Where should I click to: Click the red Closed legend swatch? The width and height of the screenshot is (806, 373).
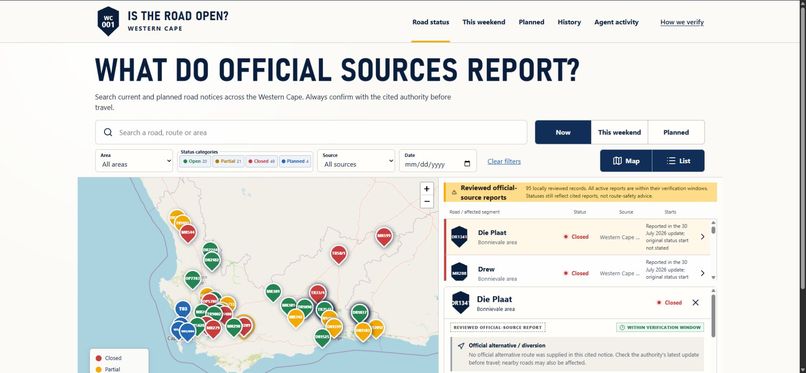coord(99,358)
